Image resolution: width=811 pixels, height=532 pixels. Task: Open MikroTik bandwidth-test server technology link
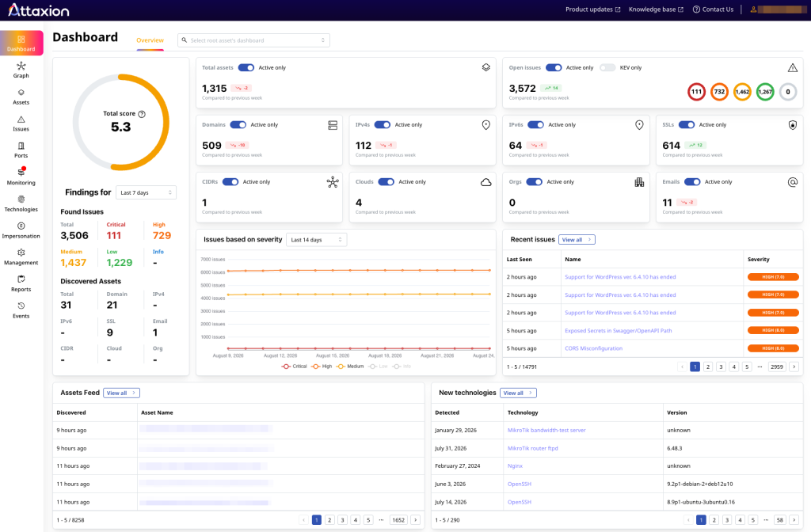[546, 430]
